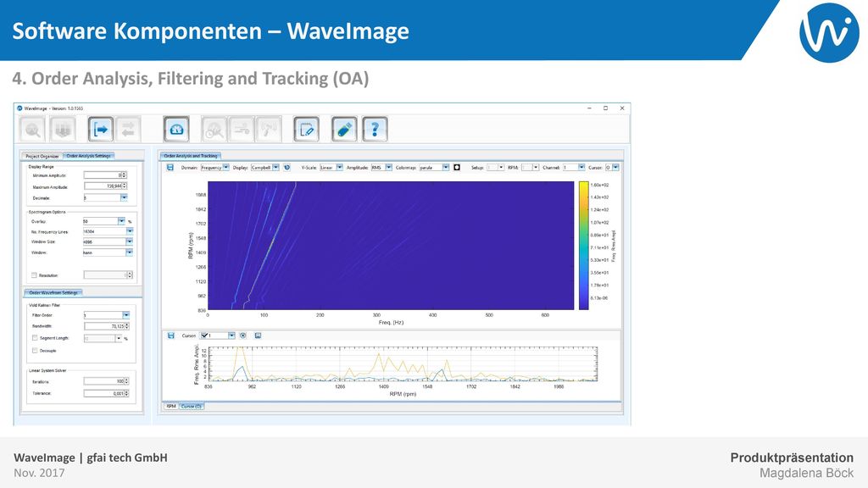The height and width of the screenshot is (488, 868).
Task: Open the RPM dropdown in plot toolbar
Action: click(531, 167)
